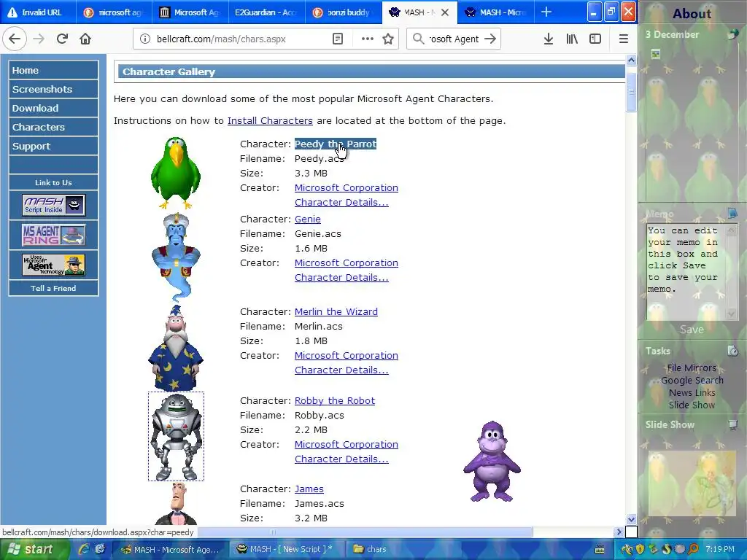Image resolution: width=747 pixels, height=560 pixels.
Task: Switch to the bonzi buddy tab
Action: pos(343,12)
